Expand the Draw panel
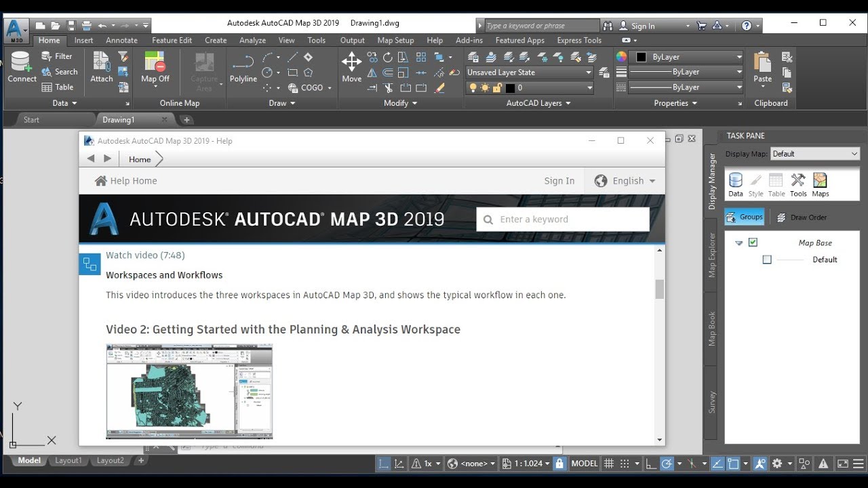 pos(281,103)
